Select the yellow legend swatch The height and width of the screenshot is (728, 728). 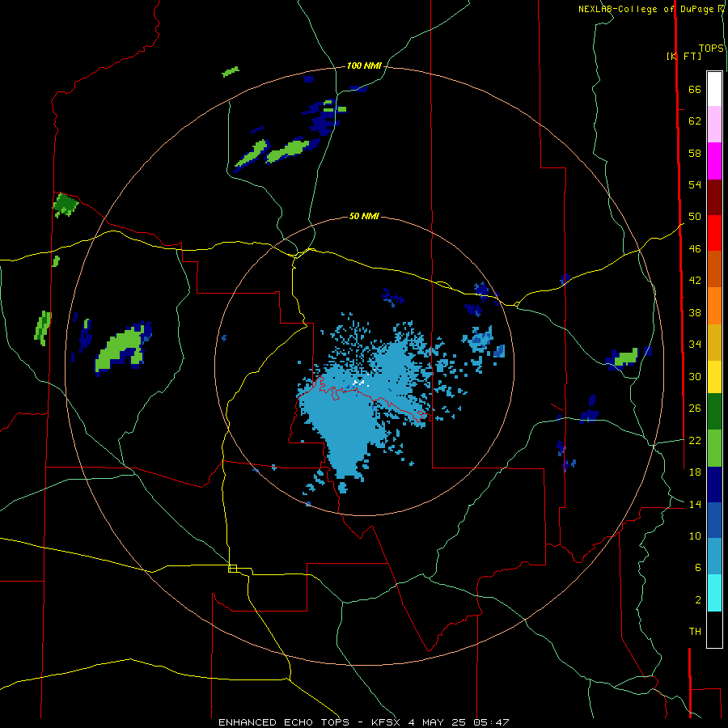click(x=714, y=377)
